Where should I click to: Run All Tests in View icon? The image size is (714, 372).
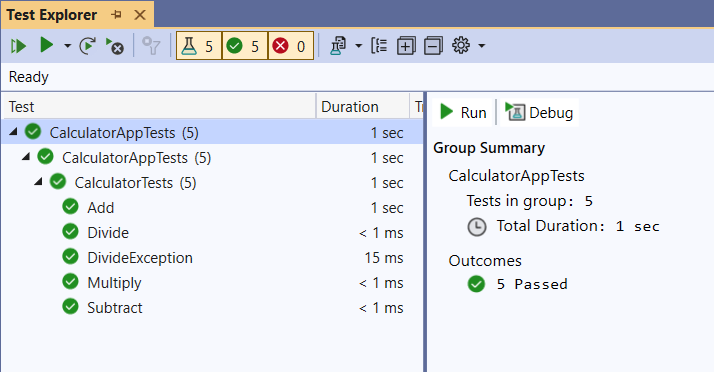coord(18,46)
